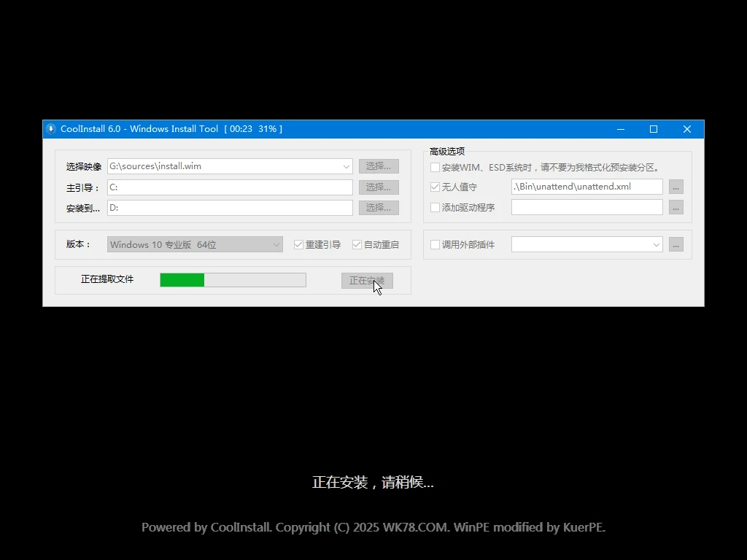Click 选择 next to the C: boot drive
Viewport: 747px width, 560px height.
379,187
